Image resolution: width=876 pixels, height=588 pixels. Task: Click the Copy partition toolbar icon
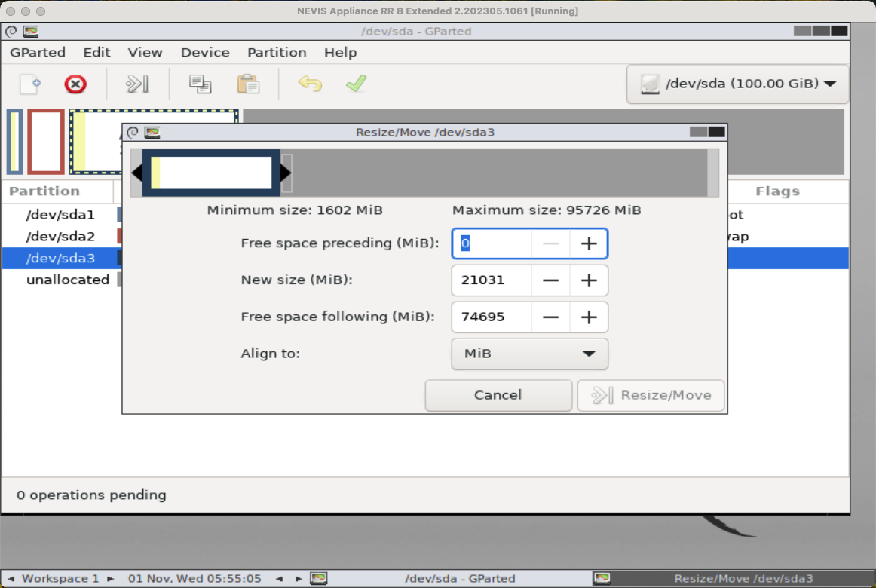[x=200, y=84]
